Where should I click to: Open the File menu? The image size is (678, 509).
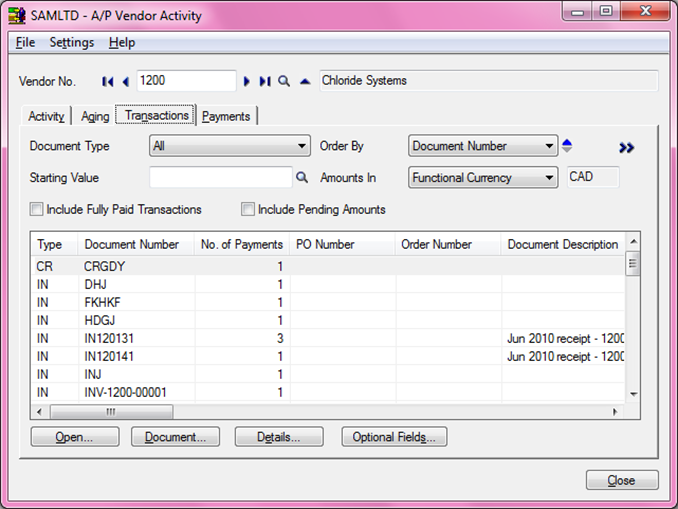pos(26,42)
